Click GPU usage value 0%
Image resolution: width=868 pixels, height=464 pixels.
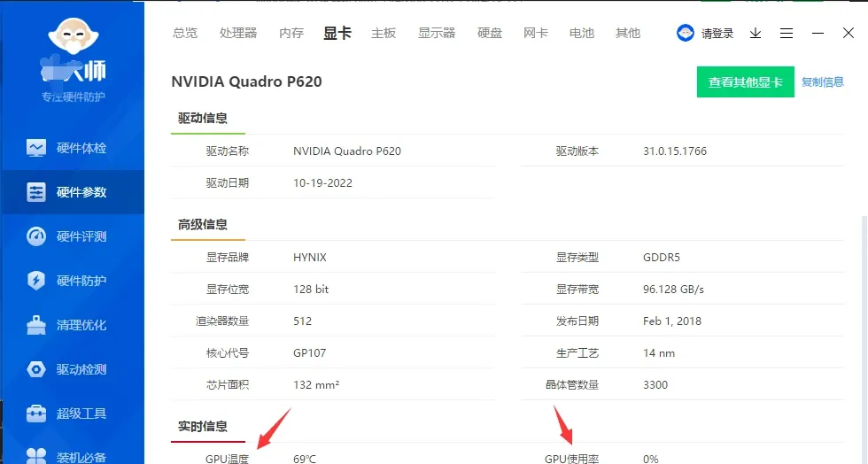point(650,459)
